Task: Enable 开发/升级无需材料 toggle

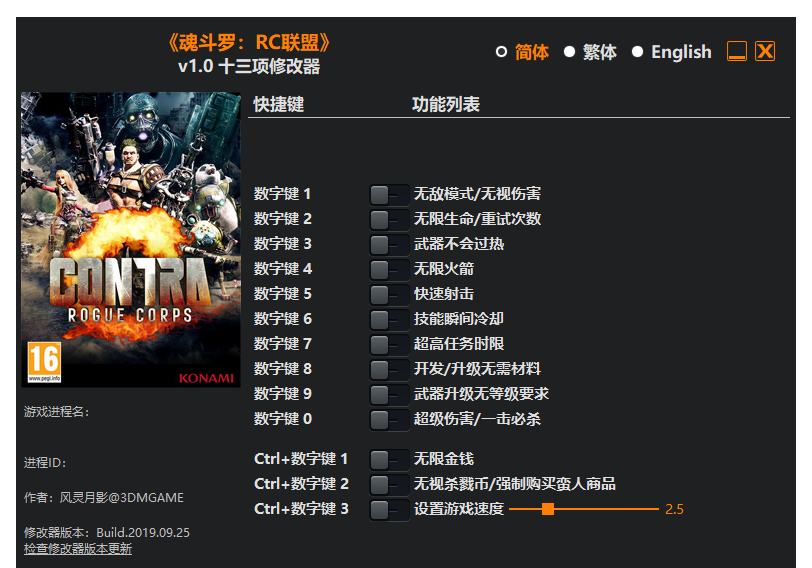Action: pos(389,370)
